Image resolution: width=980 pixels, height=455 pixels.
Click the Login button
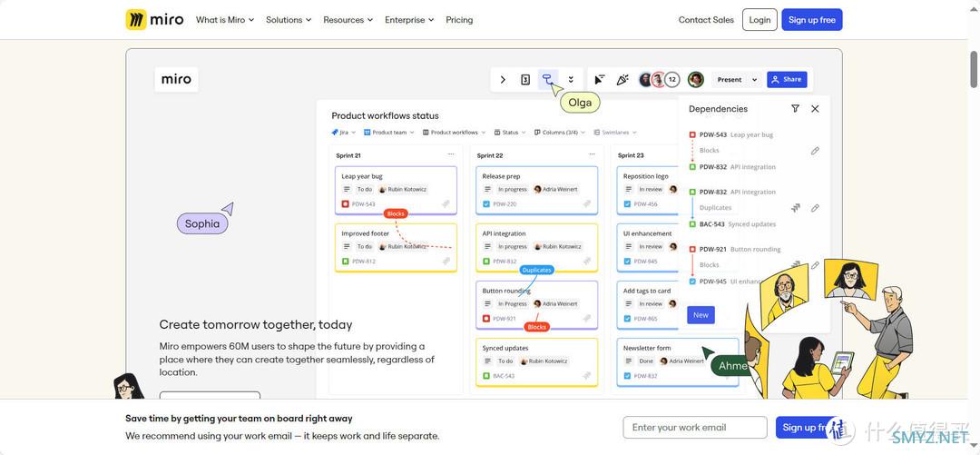coord(759,20)
